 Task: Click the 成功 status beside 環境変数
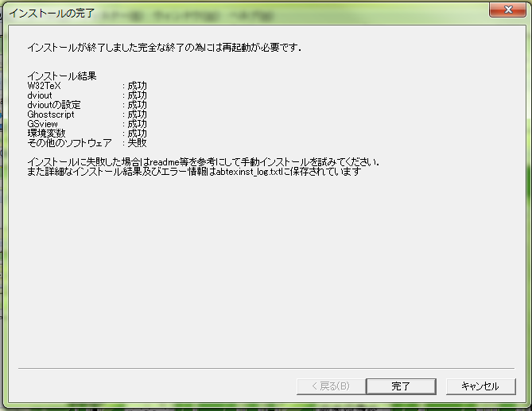[137, 134]
